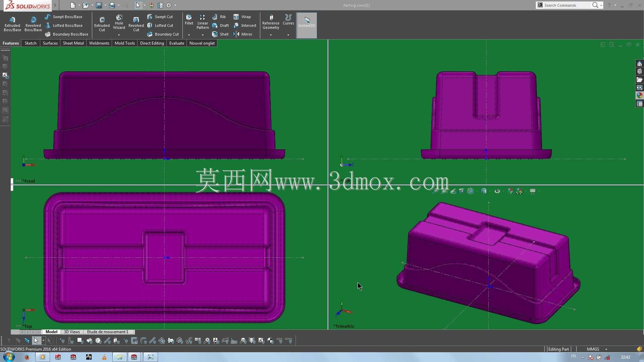Toggle the Filter Solid Bodies selection filter
Viewport: 644px width, 362px height.
click(98, 341)
